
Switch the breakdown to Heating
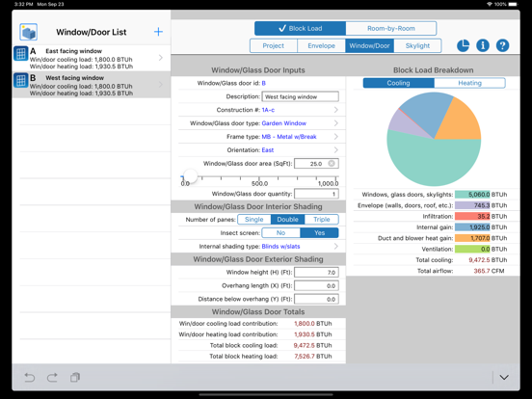(469, 83)
